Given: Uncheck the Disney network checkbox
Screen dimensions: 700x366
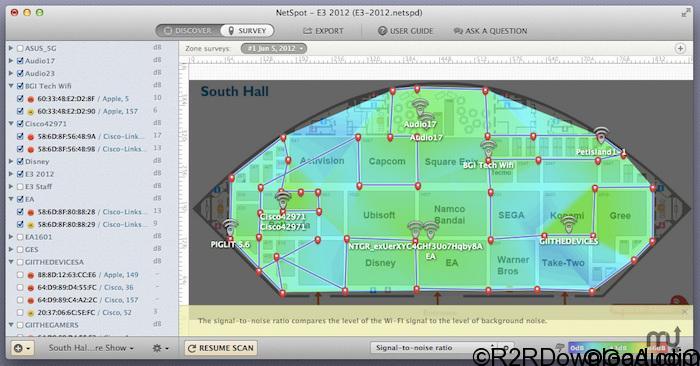Looking at the screenshot, I should [20, 161].
